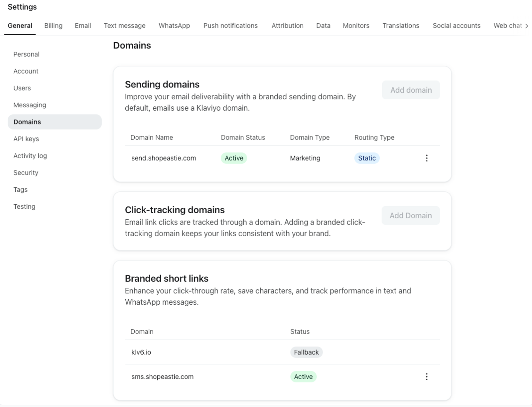
Task: Click Add Domain under Click-tracking domains
Action: 411,216
